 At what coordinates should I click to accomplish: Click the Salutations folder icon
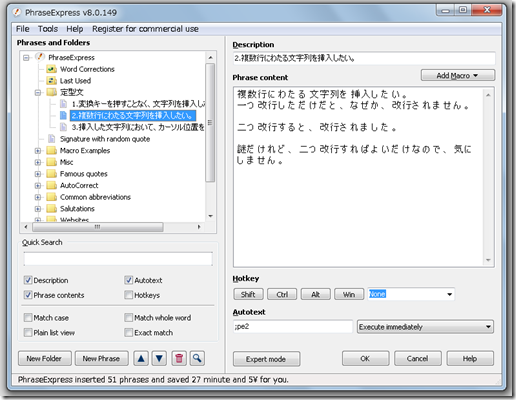click(51, 209)
